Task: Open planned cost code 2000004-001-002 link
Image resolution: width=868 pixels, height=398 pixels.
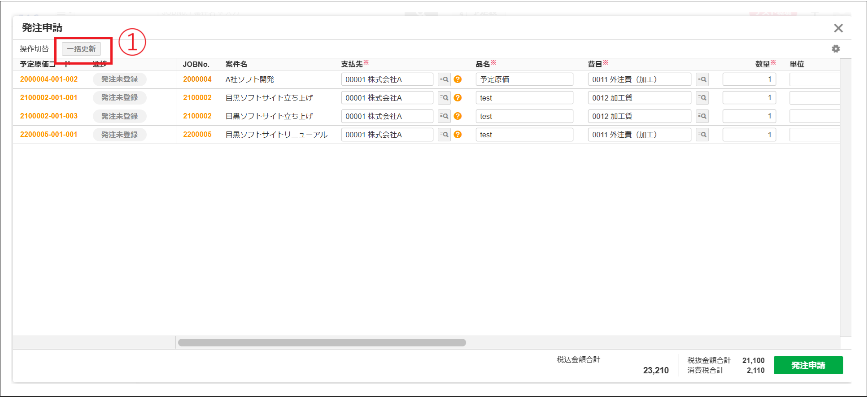Action: (x=49, y=79)
